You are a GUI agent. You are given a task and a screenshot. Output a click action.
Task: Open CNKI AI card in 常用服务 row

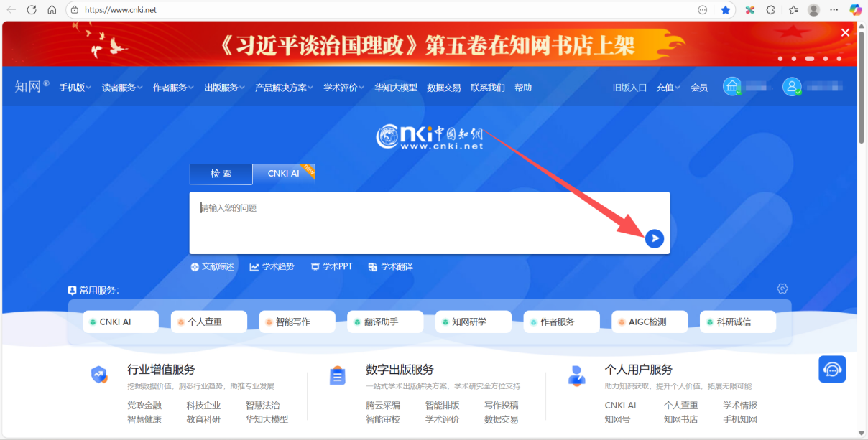tap(121, 322)
